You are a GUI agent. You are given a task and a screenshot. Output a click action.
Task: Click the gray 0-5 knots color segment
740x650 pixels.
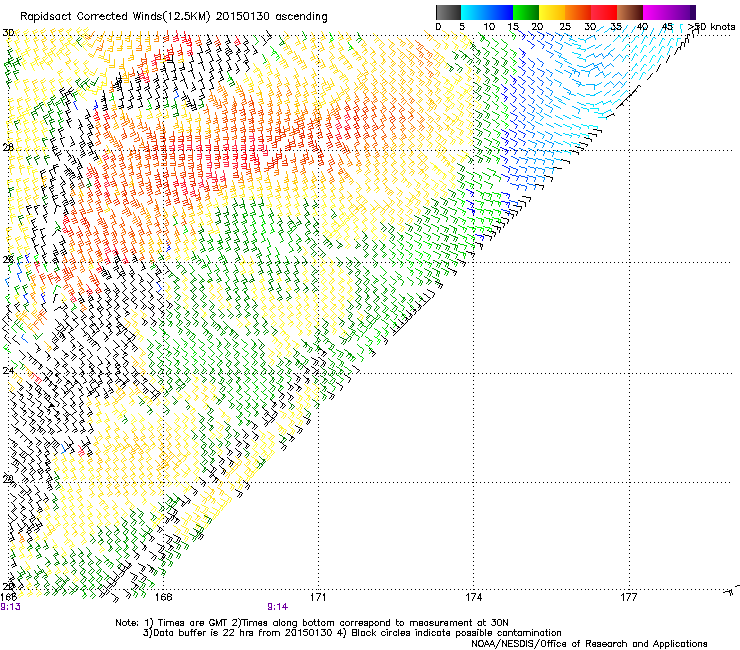(448, 12)
